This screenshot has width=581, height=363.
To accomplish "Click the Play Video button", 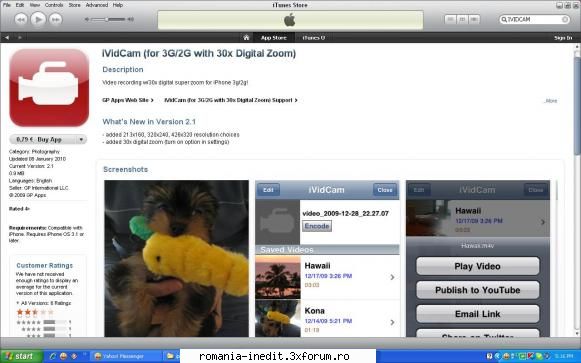I will tap(478, 266).
